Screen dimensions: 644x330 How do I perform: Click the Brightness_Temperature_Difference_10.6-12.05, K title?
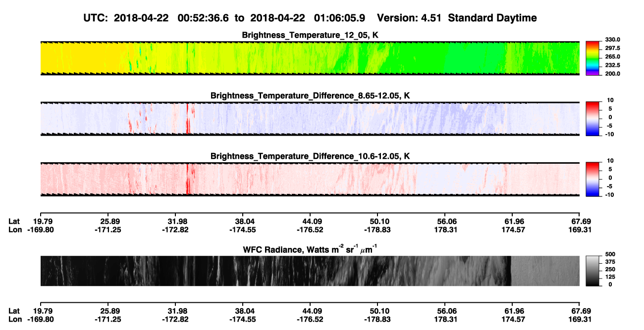(x=310, y=156)
